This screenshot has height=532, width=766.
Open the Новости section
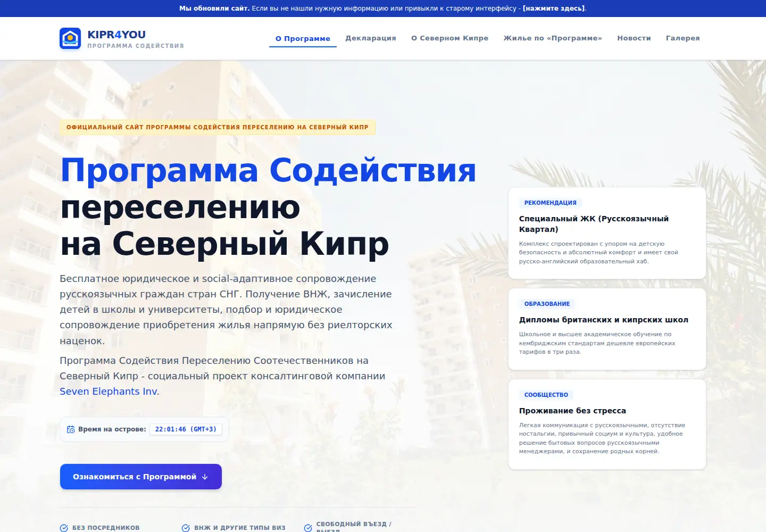click(634, 38)
